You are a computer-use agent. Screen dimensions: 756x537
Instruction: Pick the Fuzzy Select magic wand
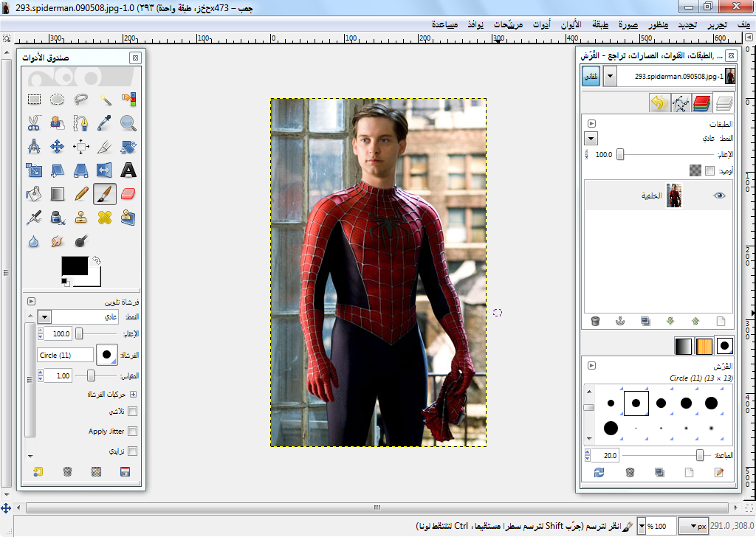pos(105,100)
